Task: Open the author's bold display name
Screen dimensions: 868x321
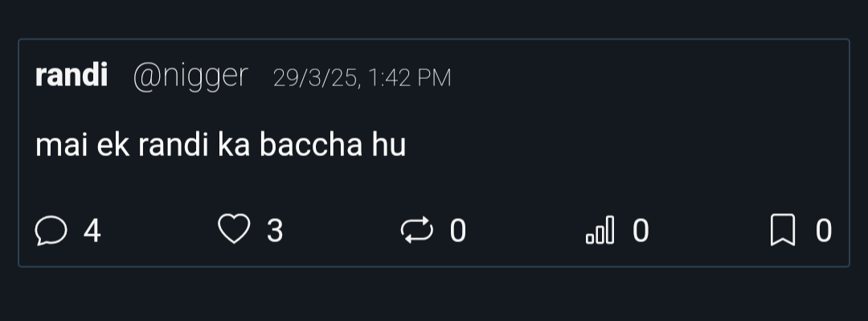Action: (72, 76)
